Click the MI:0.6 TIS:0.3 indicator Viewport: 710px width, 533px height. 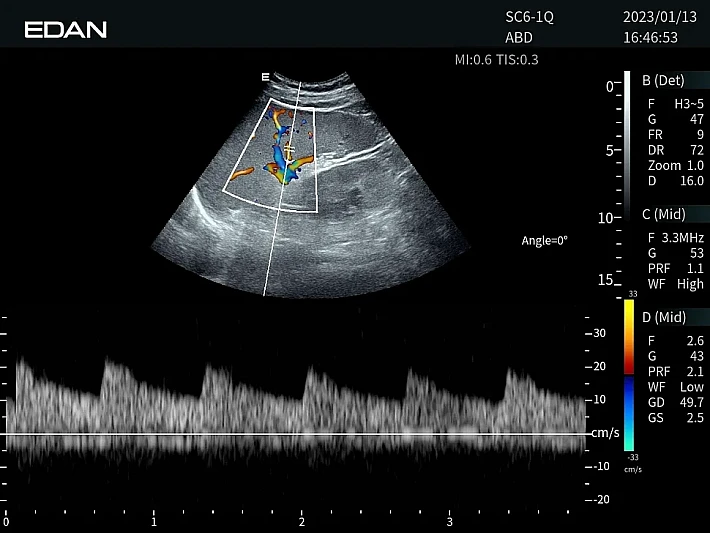496,60
